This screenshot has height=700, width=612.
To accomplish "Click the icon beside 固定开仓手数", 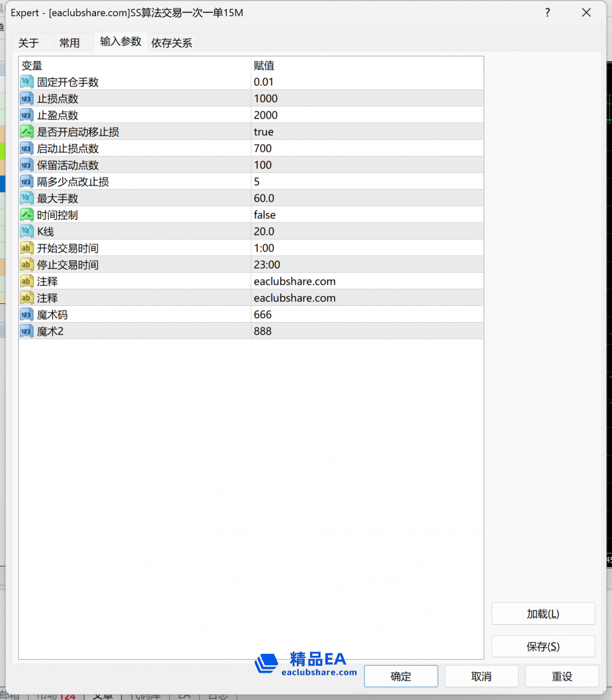I will pyautogui.click(x=27, y=82).
